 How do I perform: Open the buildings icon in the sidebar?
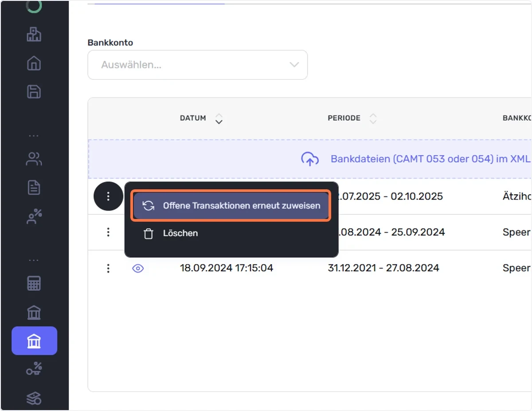34,35
